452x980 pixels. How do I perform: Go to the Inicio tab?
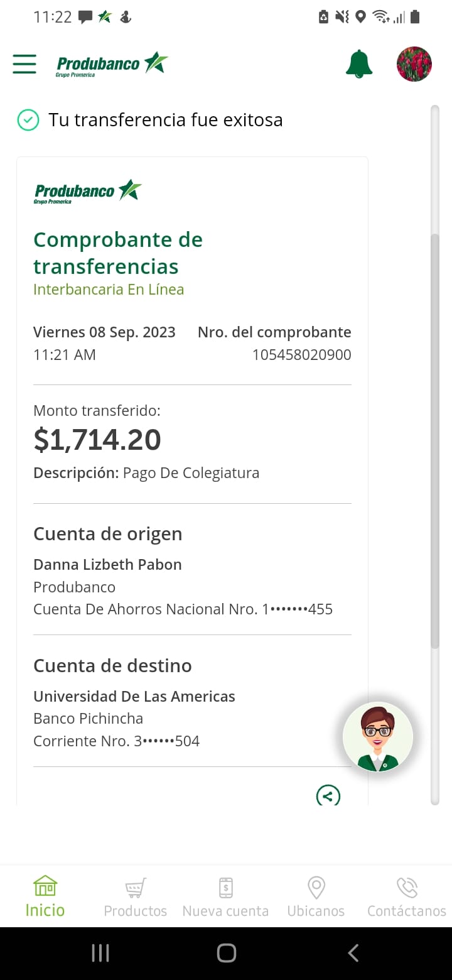pyautogui.click(x=45, y=897)
